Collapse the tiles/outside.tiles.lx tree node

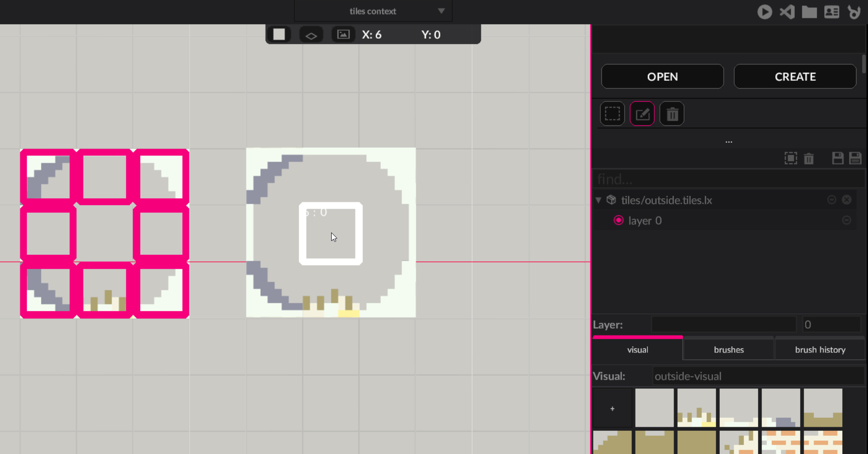point(598,200)
